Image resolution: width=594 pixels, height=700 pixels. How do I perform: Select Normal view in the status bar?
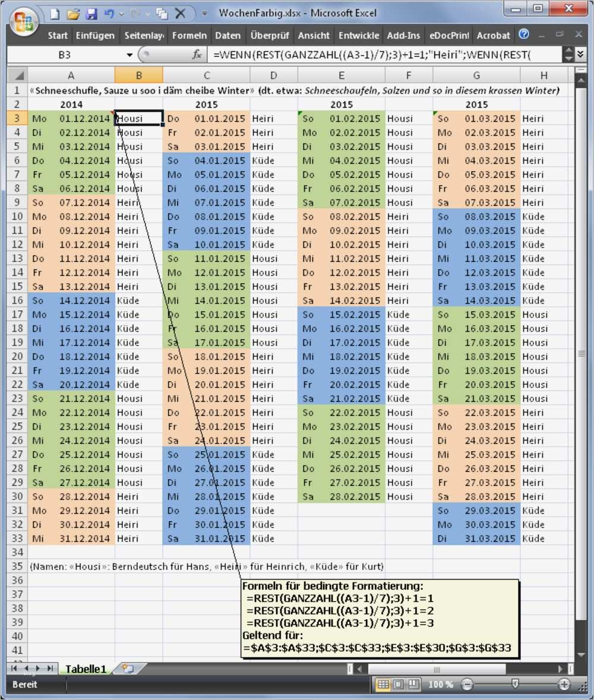pyautogui.click(x=382, y=684)
